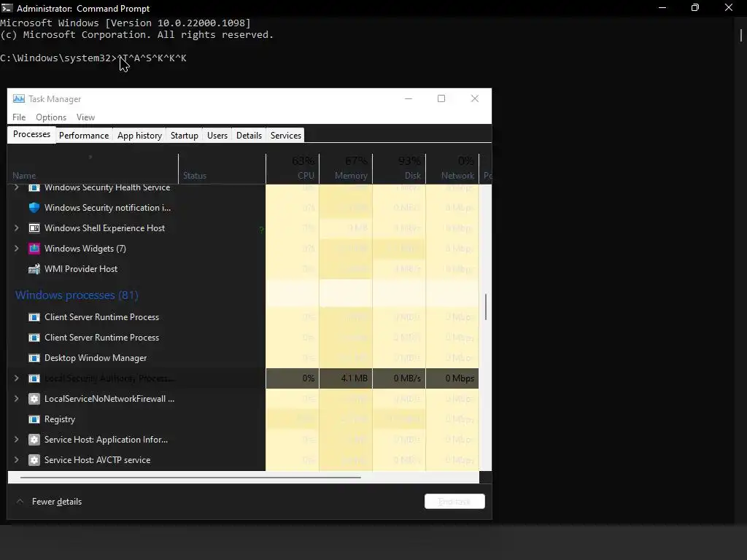Viewport: 747px width, 560px height.
Task: Close the Task Manager window
Action: [x=474, y=98]
